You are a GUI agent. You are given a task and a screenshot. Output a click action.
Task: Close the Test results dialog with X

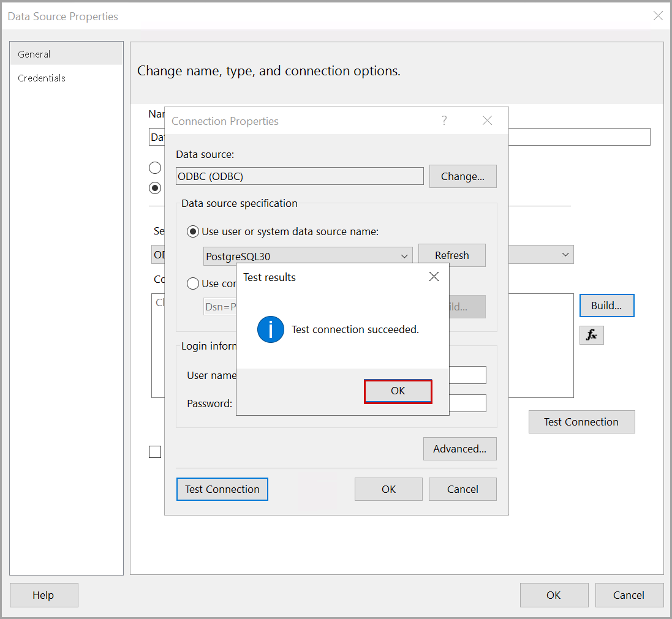click(x=434, y=277)
